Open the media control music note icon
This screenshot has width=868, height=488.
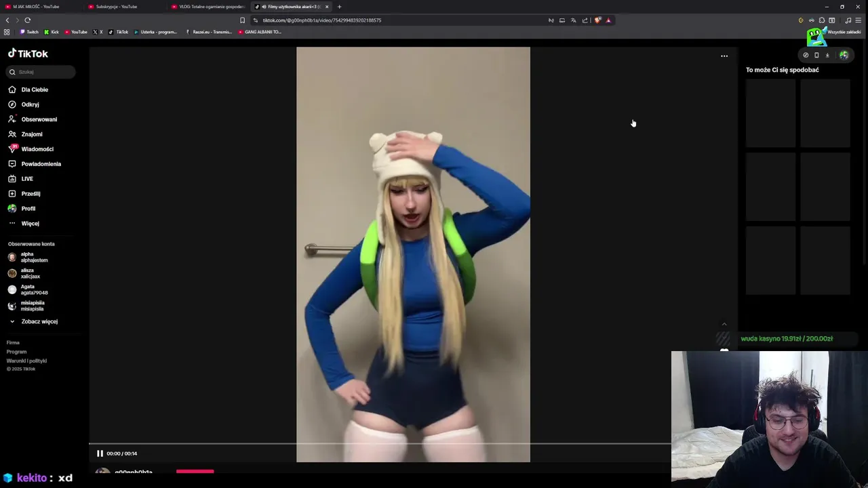pyautogui.click(x=848, y=20)
